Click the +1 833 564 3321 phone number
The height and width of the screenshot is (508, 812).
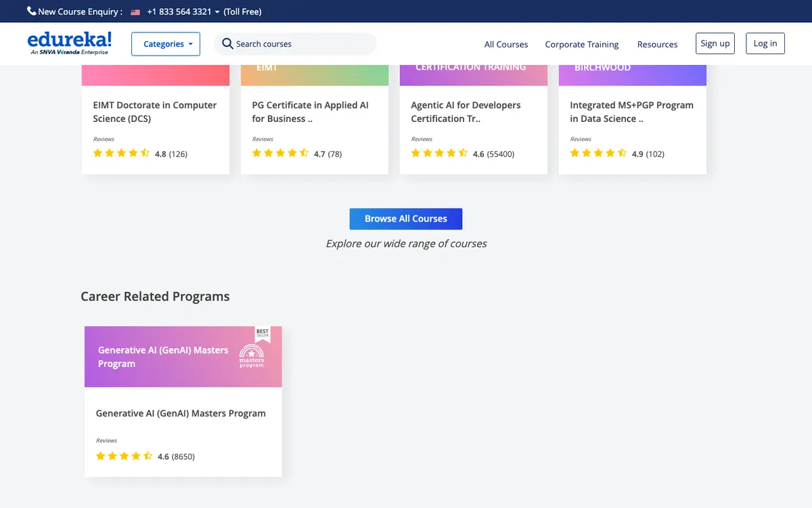coord(179,12)
